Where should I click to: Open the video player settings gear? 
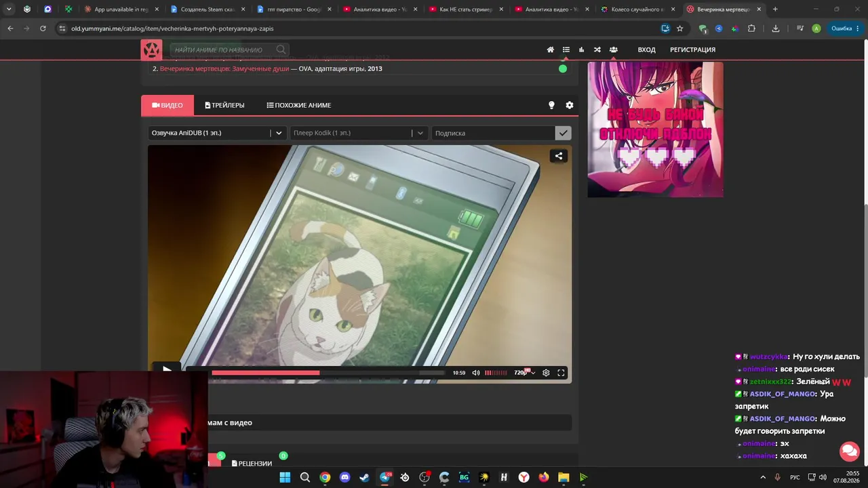546,373
